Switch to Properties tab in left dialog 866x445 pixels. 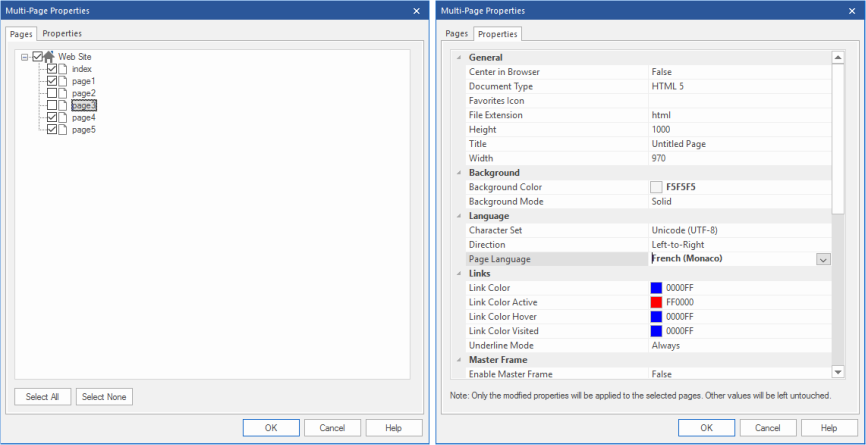(x=62, y=34)
